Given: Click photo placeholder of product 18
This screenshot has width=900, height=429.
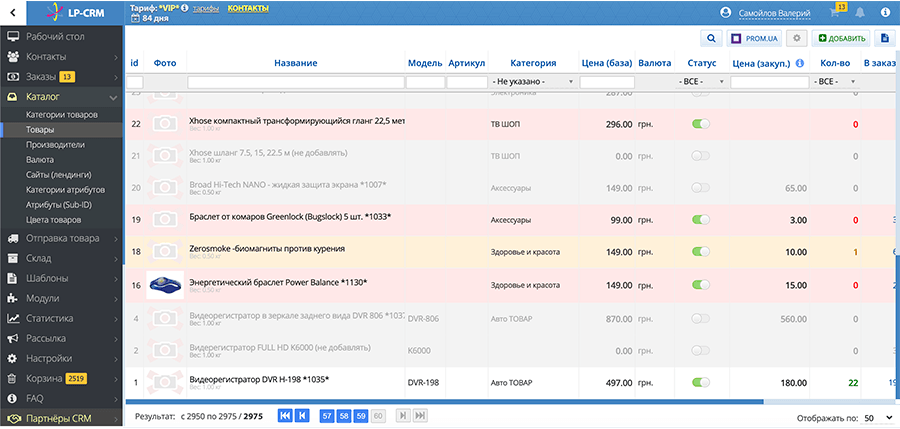Looking at the screenshot, I should pos(165,251).
